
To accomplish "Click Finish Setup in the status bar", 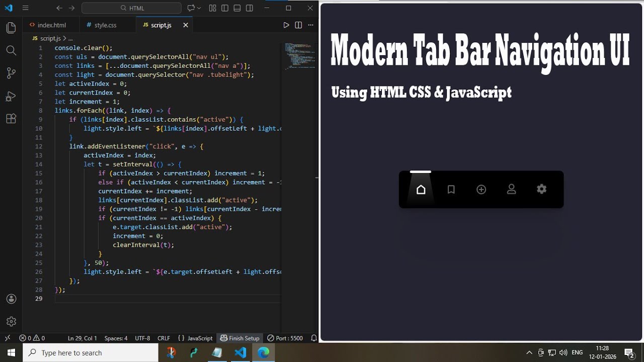I will [240, 338].
